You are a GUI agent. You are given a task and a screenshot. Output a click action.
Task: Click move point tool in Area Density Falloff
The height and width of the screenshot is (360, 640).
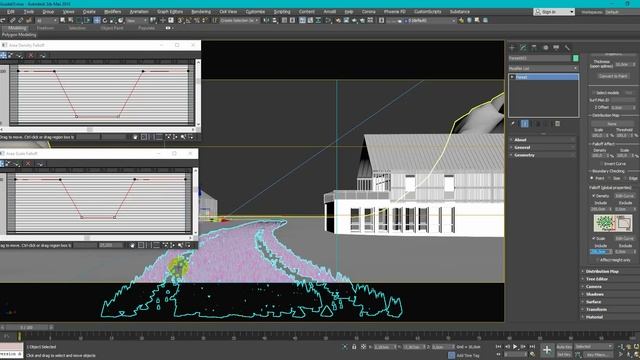pyautogui.click(x=3, y=55)
